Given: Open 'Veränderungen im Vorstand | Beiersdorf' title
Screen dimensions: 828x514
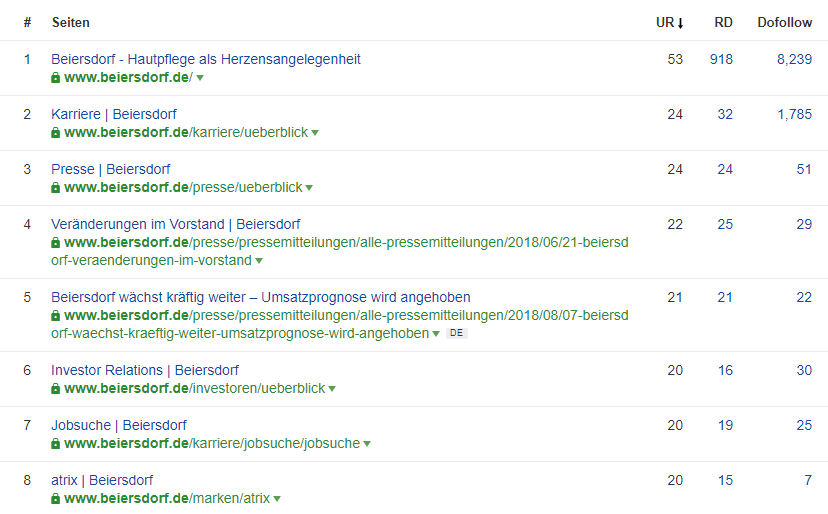Looking at the screenshot, I should (175, 224).
